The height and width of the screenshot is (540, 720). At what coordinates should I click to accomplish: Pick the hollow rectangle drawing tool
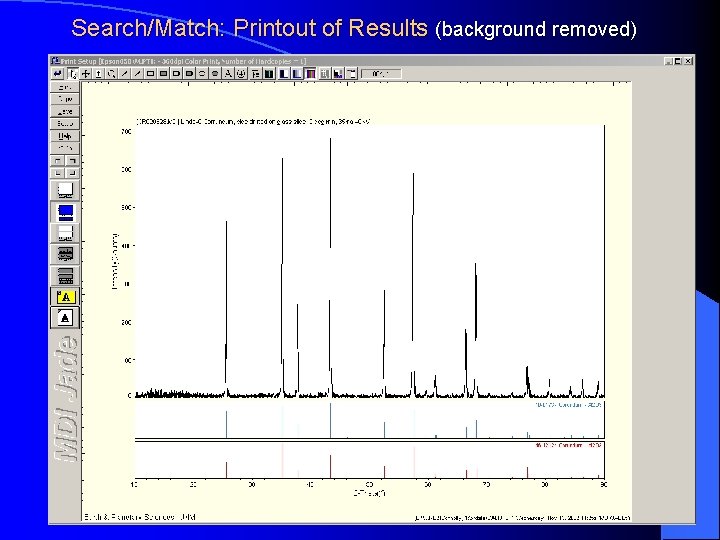click(x=150, y=73)
